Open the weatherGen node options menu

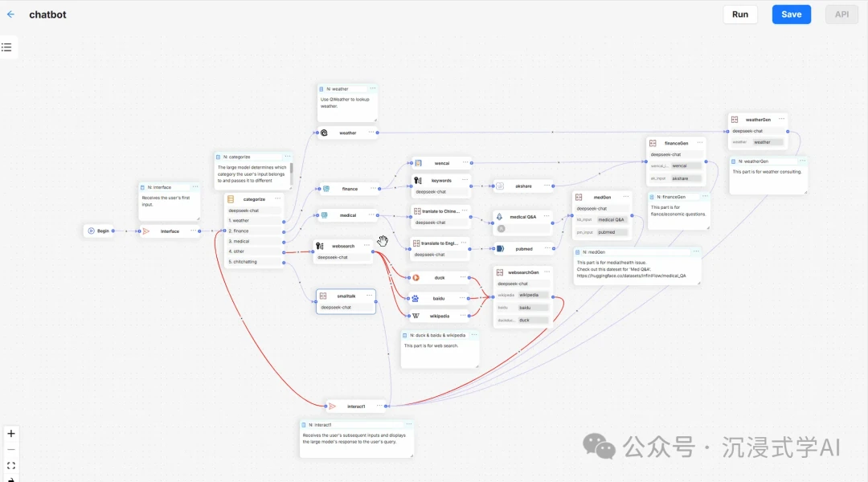(781, 119)
